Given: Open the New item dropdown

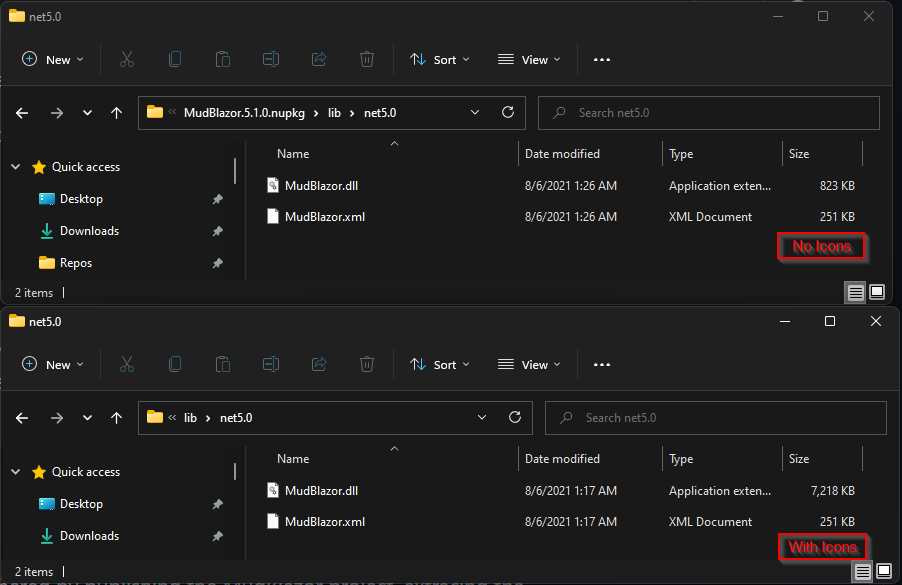Looking at the screenshot, I should [x=52, y=59].
